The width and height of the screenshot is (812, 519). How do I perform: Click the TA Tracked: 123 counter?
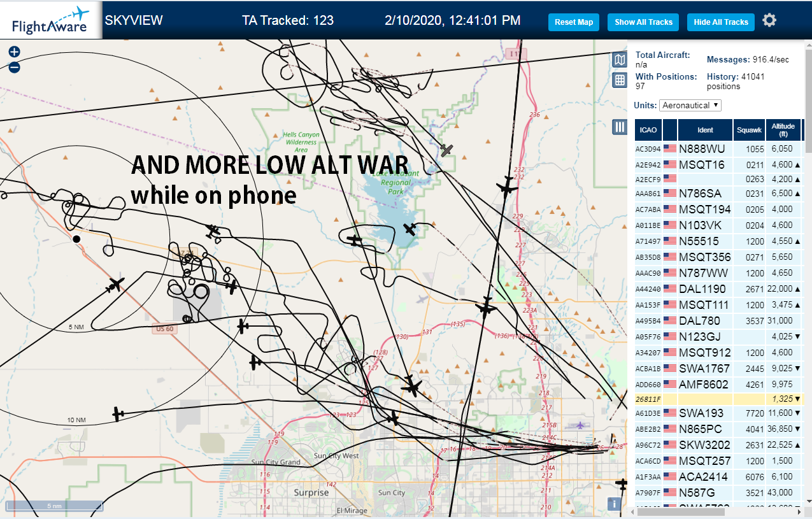tap(288, 20)
